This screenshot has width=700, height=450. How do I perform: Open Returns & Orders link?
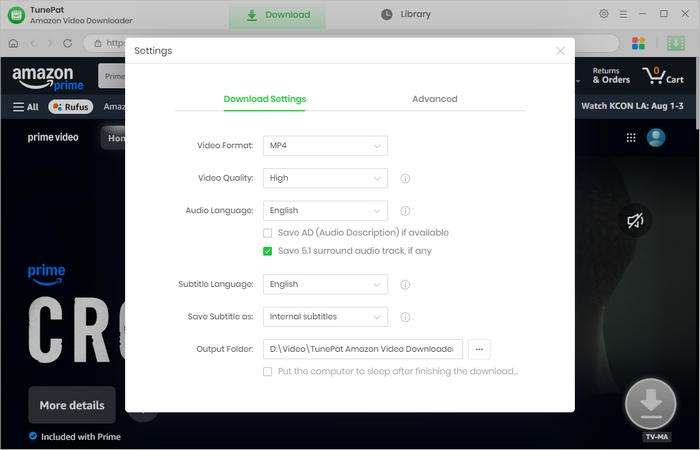click(611, 75)
